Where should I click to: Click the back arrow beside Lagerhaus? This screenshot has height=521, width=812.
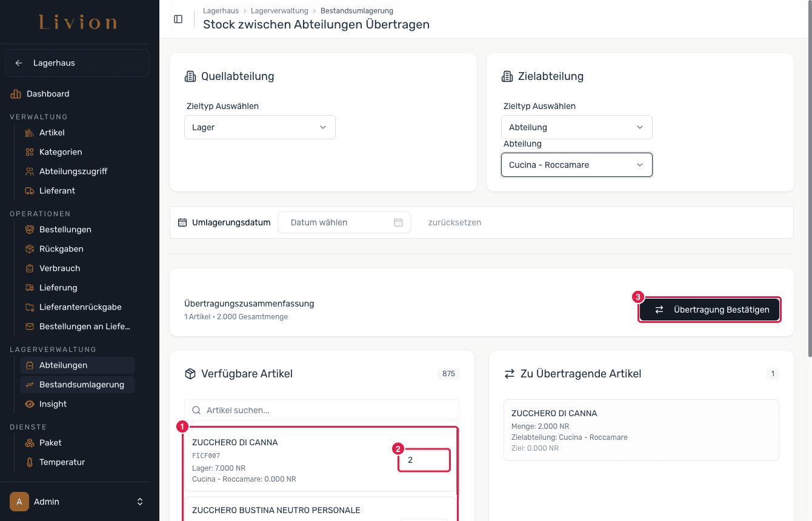19,63
